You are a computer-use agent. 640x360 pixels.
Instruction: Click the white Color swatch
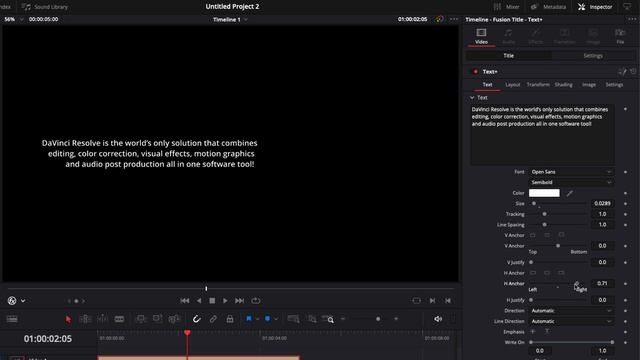(x=544, y=193)
